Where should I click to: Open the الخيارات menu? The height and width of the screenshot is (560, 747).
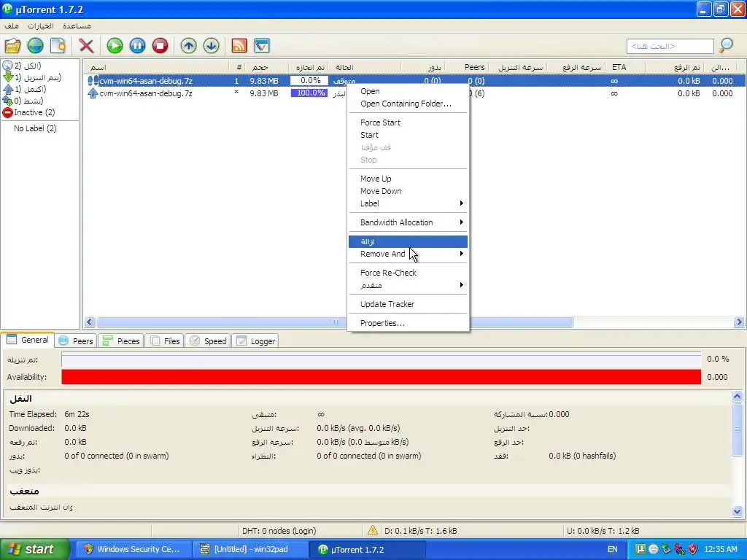coord(41,26)
